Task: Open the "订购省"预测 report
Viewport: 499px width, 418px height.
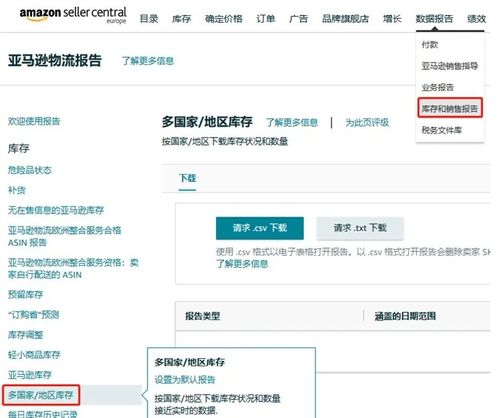Action: (x=33, y=315)
